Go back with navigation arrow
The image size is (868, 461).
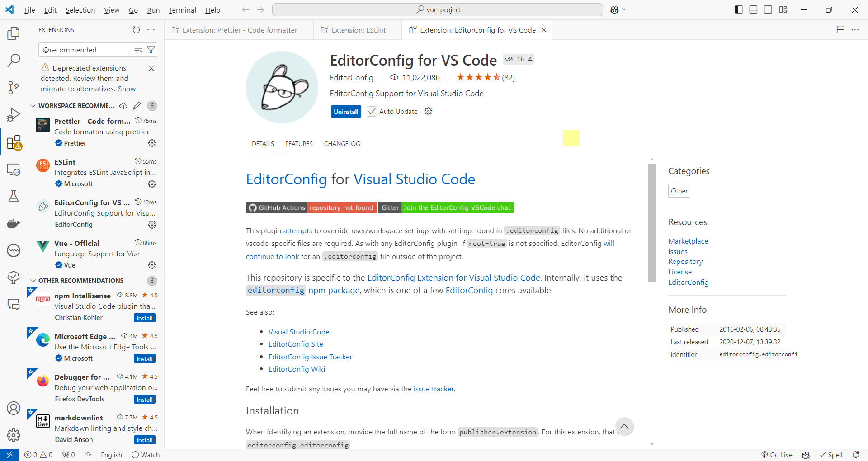(x=245, y=9)
